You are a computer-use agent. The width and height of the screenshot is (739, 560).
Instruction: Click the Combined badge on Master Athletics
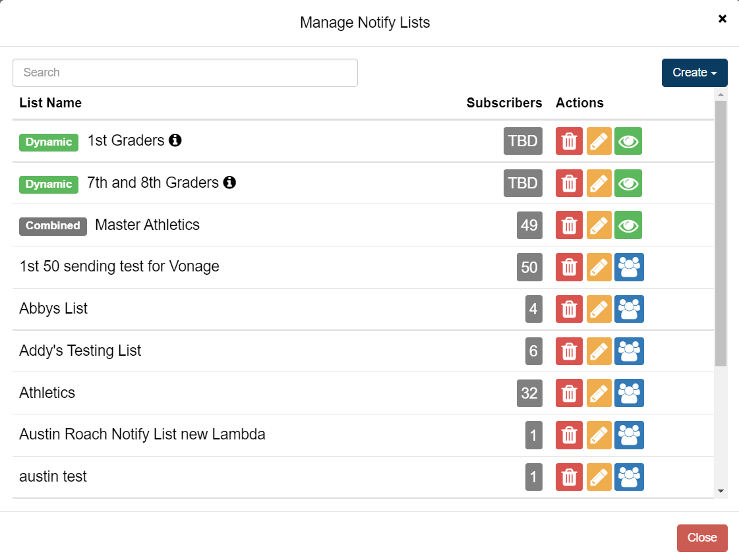[x=53, y=226]
